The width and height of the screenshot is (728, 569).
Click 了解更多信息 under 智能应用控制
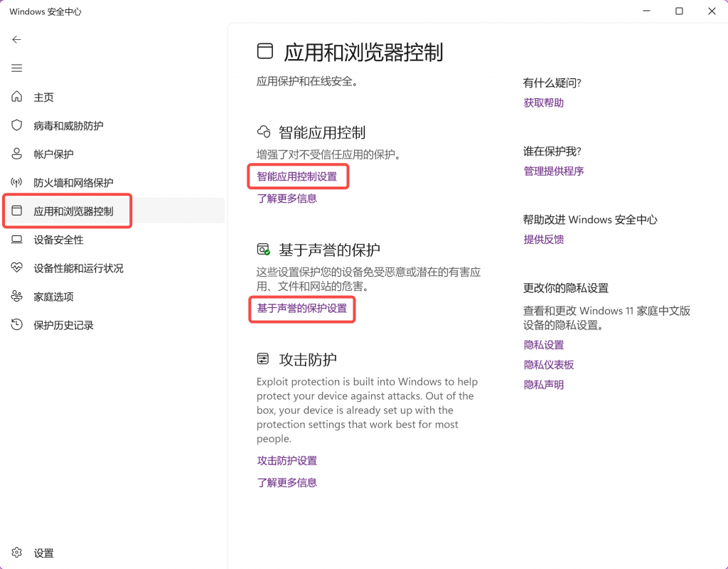[287, 198]
